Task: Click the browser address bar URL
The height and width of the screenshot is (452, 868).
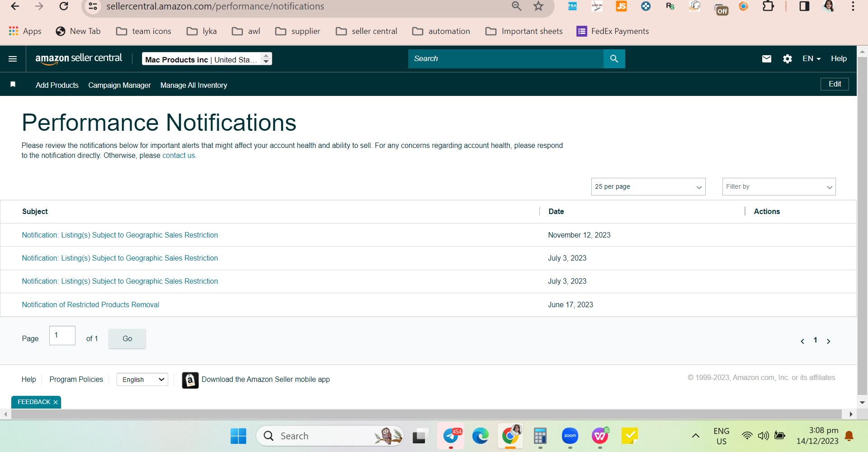Action: coord(215,6)
